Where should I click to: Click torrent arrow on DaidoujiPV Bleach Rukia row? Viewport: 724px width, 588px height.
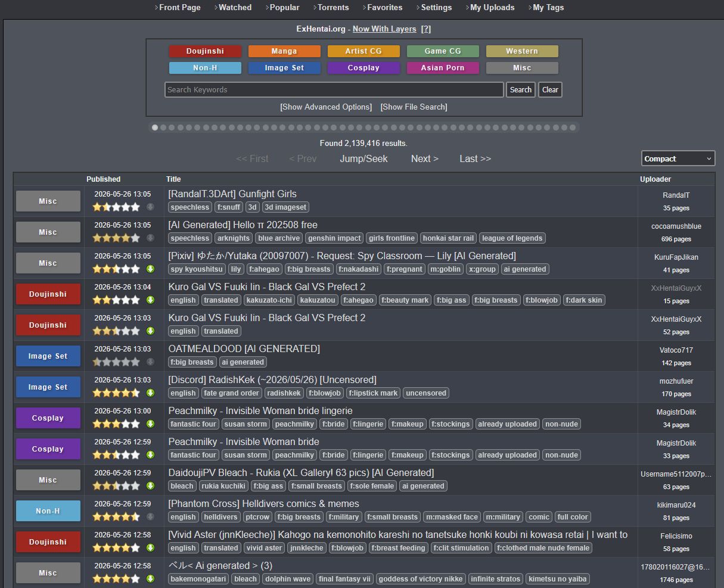click(x=150, y=486)
